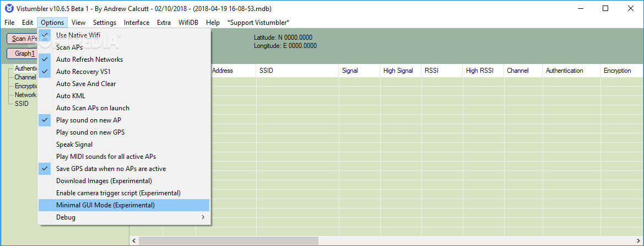Screen dimensions: 644x246
Task: Enable Play MIDI sounds for all active APs
Action: (x=124, y=157)
